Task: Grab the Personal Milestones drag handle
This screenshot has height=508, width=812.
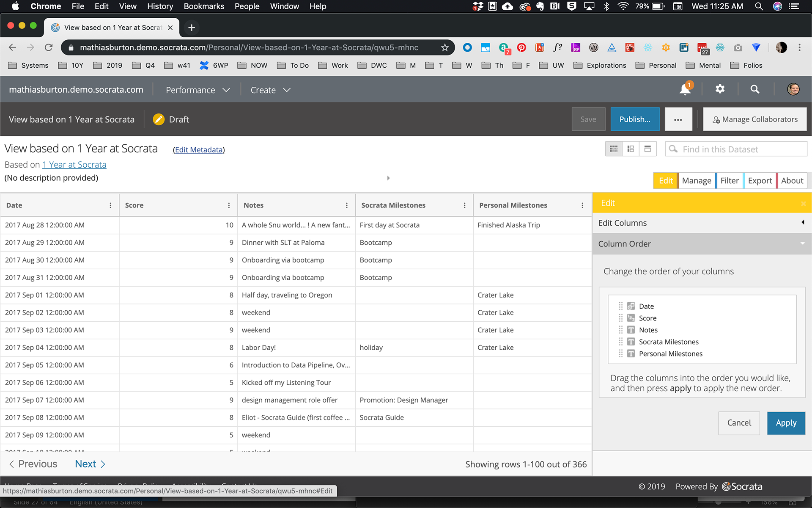Action: [x=621, y=353]
